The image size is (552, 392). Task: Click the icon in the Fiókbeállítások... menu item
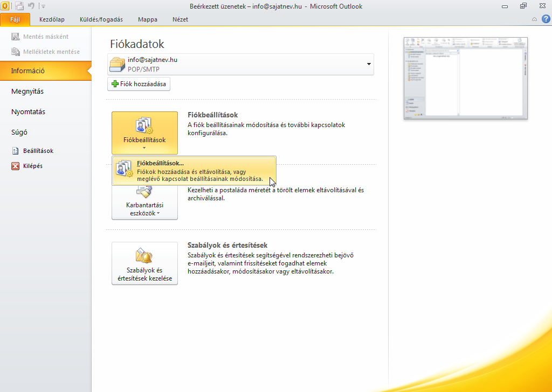tap(125, 169)
